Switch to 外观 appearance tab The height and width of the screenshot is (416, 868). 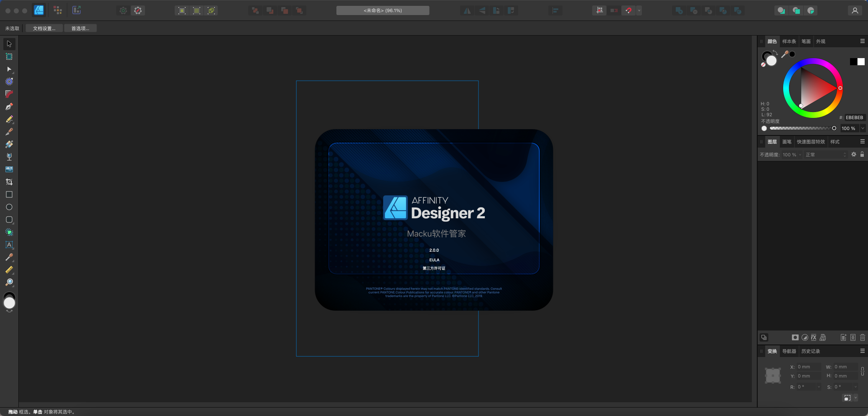click(x=821, y=41)
